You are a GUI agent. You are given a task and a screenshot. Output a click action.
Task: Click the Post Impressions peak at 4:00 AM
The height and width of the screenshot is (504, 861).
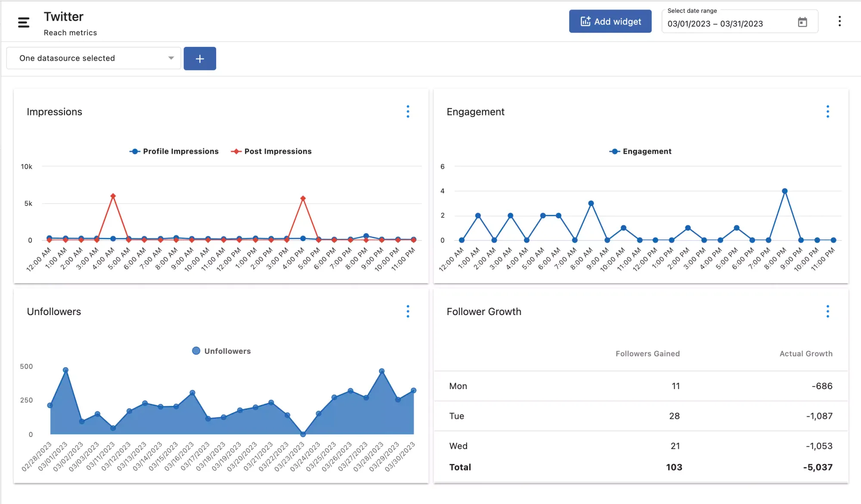(113, 196)
